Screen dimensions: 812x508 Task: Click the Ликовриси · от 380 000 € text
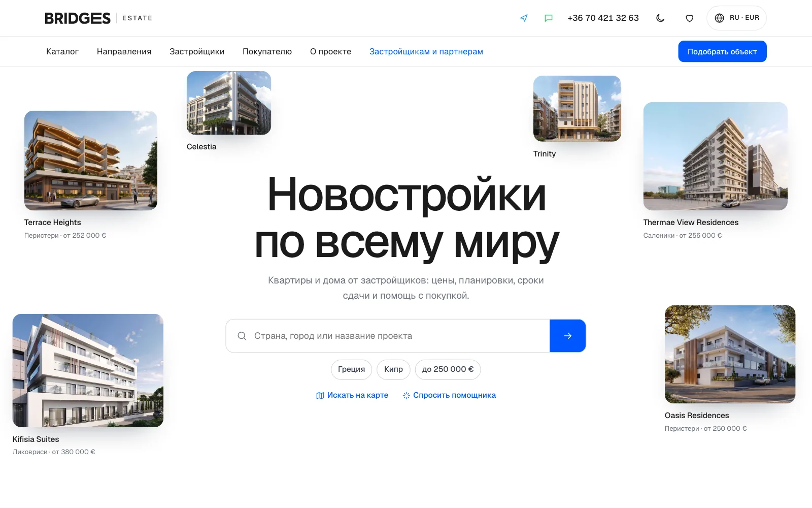pyautogui.click(x=54, y=452)
